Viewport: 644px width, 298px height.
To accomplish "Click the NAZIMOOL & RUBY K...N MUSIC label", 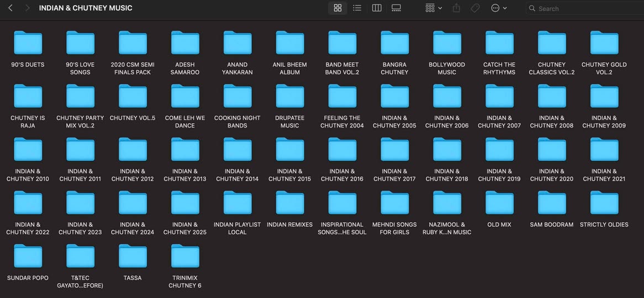I will (447, 228).
